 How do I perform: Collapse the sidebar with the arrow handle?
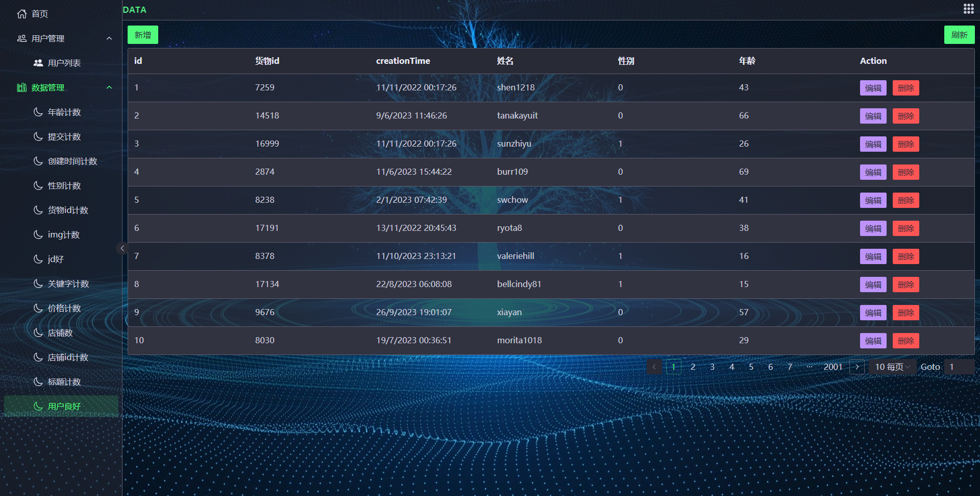pos(122,248)
